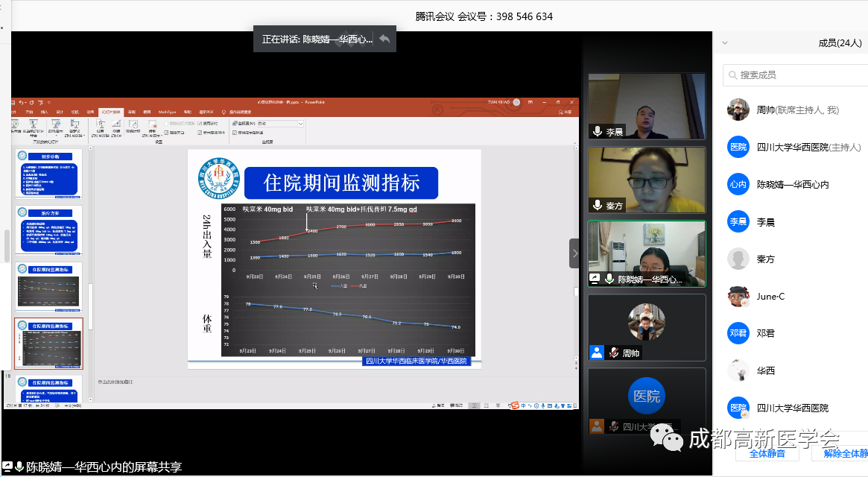Select member 陈晓婧—华西心内 in list
Image resolution: width=868 pixels, height=477 pixels.
pyautogui.click(x=793, y=185)
